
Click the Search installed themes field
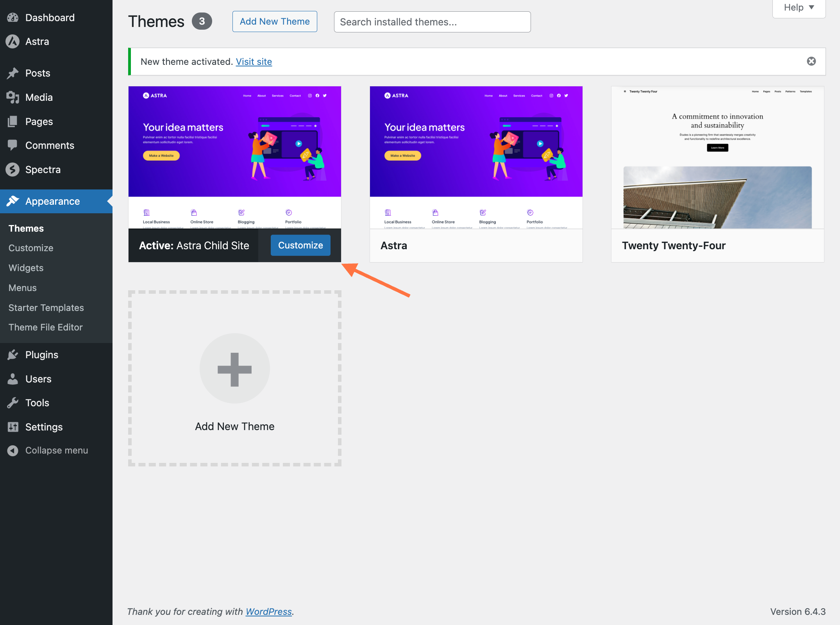[x=432, y=22]
